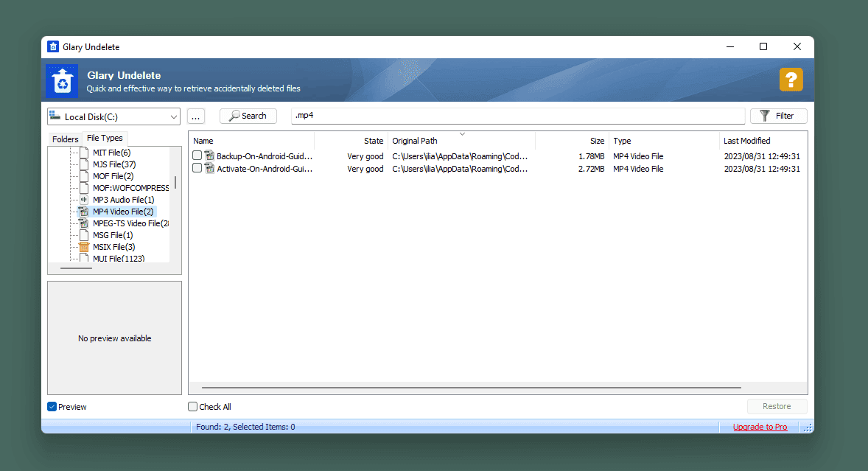868x471 pixels.
Task: Select MUI File(1123) in the tree
Action: pos(119,258)
